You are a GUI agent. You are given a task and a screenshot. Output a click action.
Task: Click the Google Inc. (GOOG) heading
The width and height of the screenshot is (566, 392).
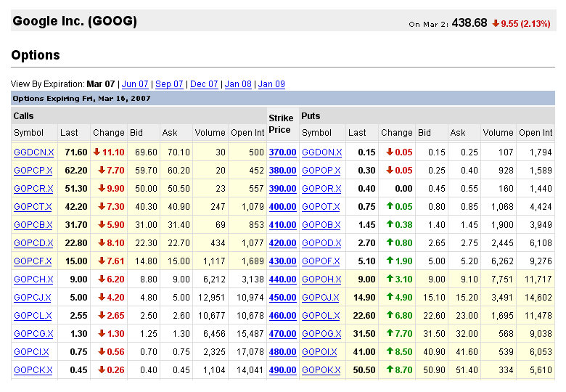(75, 21)
